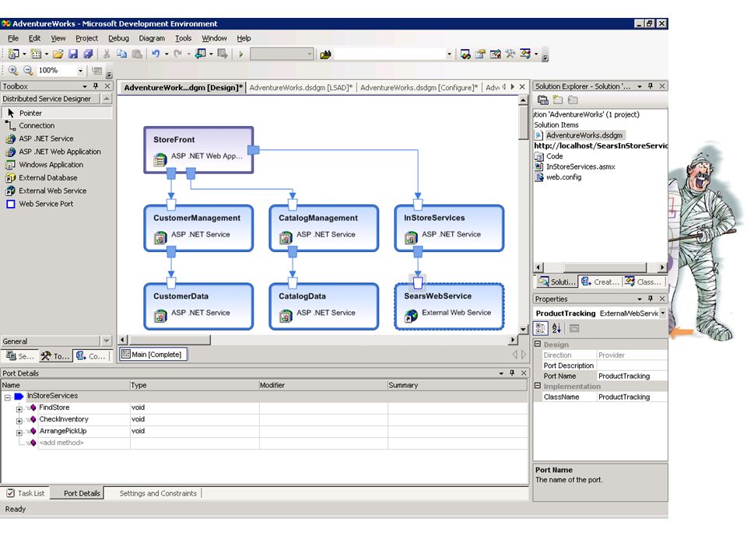
Task: Toggle the Port Details panel auto-hide pushpin
Action: click(512, 373)
